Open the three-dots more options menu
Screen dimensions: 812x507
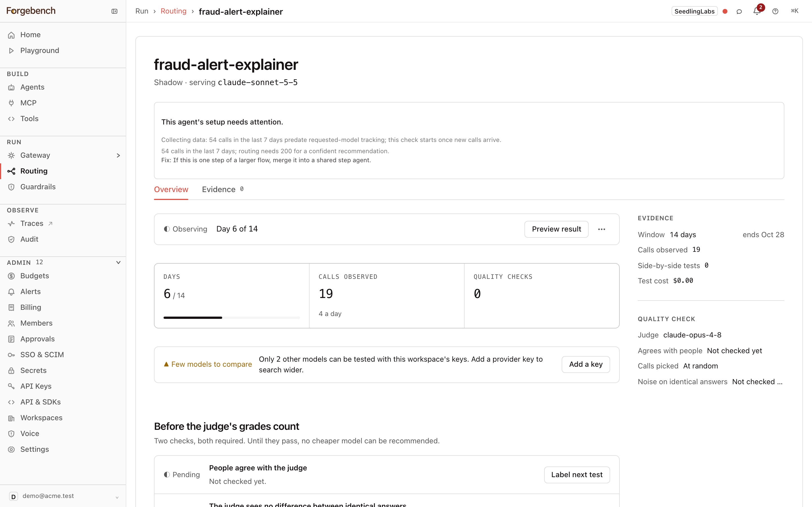(601, 229)
